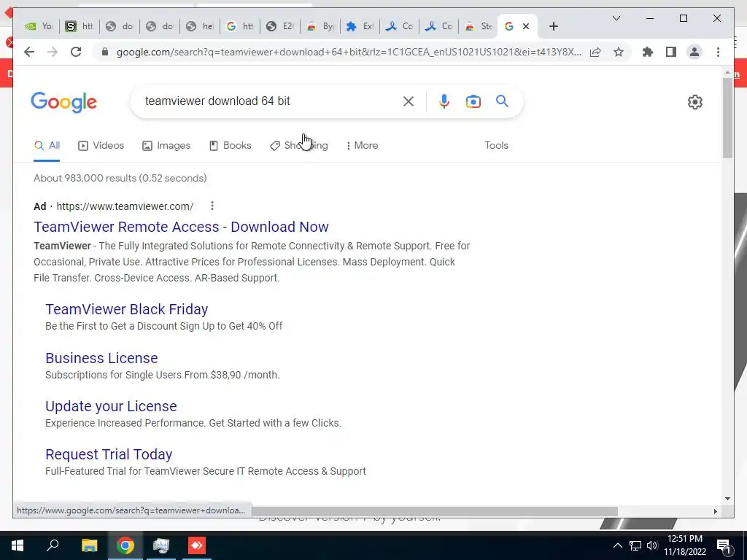
Task: Select the All results tab
Action: pos(47,145)
